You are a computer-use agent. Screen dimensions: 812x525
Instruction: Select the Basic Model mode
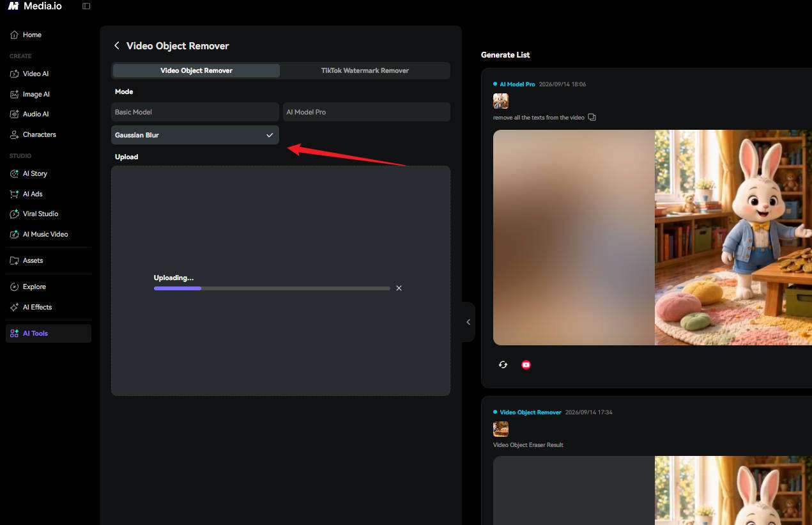[x=195, y=112]
